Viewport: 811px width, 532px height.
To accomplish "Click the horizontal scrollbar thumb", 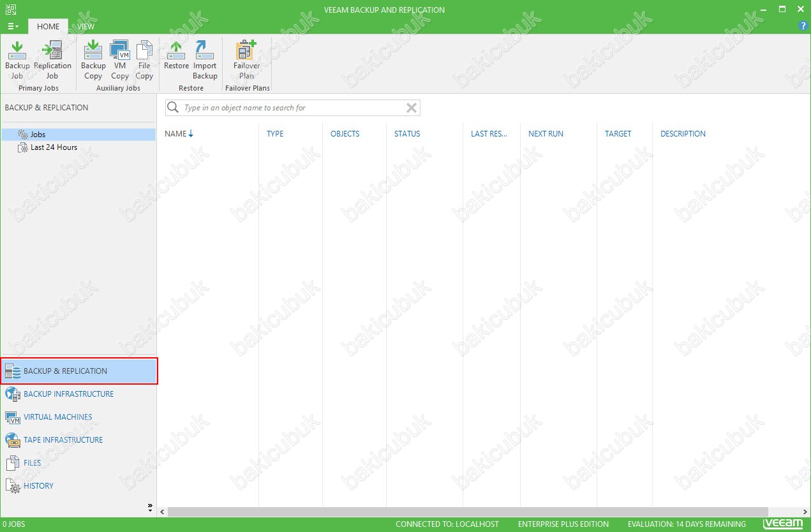I will [468, 512].
